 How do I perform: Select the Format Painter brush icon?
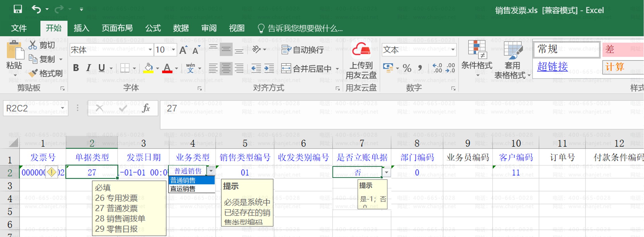(33, 73)
